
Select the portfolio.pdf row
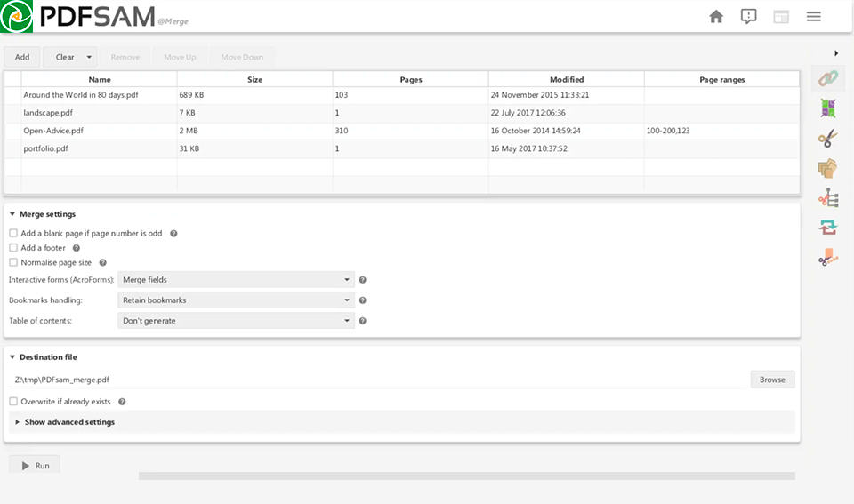(x=402, y=148)
